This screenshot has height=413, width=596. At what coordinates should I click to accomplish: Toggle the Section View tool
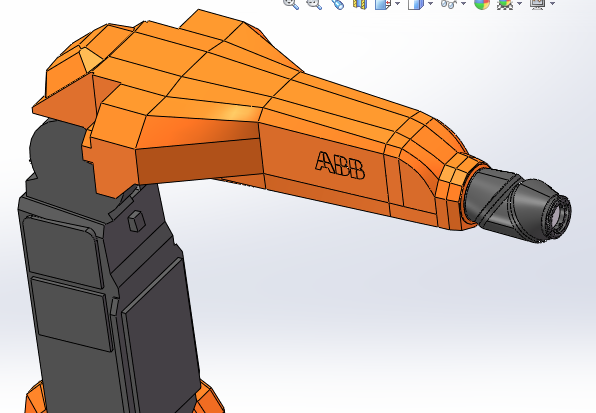(x=360, y=3)
